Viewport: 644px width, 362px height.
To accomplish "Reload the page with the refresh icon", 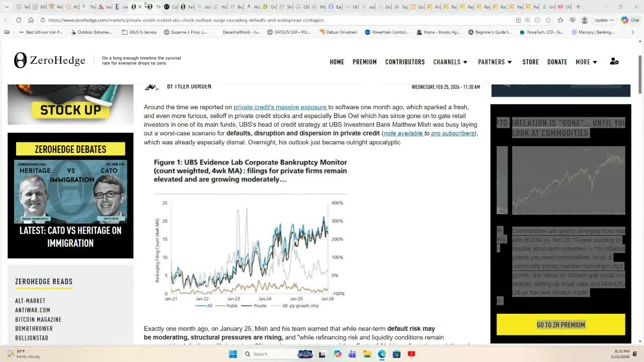I will click(19, 20).
